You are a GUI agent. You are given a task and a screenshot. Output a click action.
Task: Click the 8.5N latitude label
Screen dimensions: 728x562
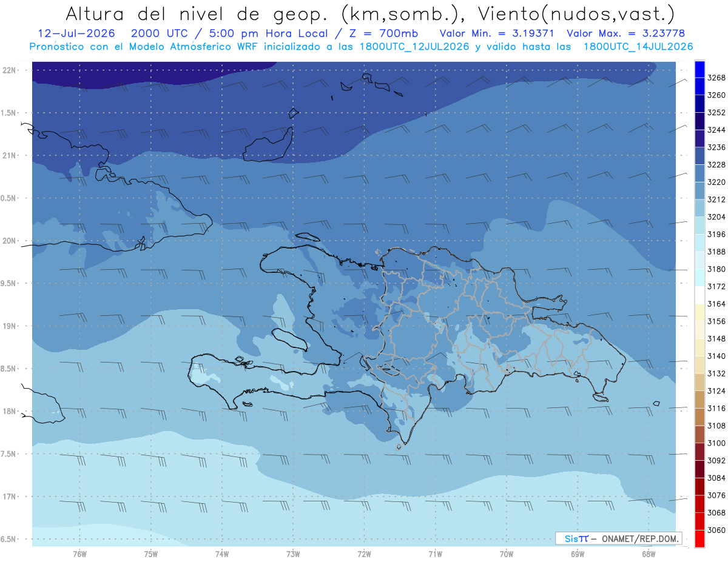8,369
